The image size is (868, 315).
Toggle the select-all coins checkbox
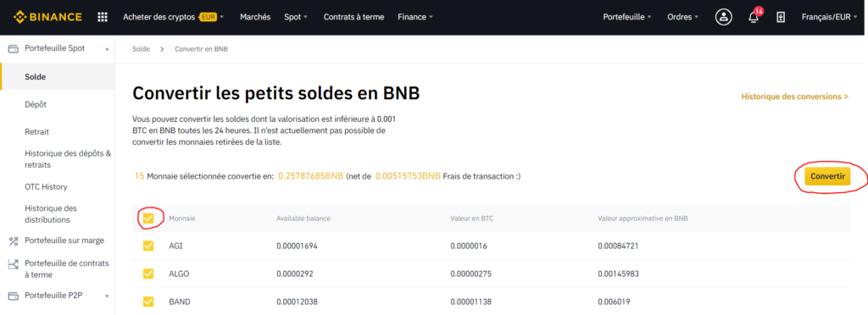point(148,218)
